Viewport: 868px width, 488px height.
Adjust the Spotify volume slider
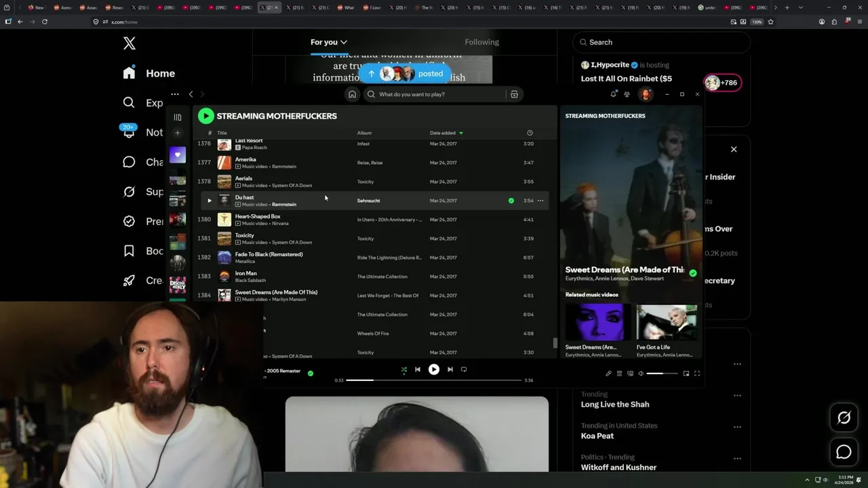coord(662,373)
